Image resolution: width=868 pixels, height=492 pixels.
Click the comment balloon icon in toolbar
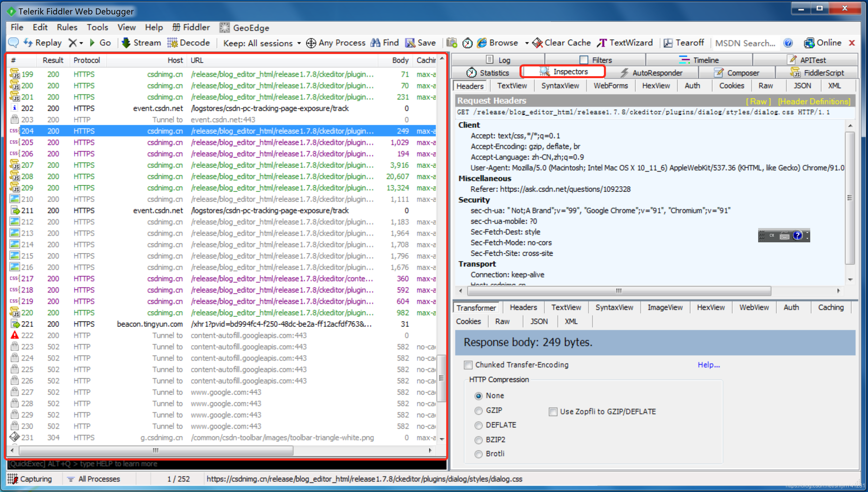[13, 43]
